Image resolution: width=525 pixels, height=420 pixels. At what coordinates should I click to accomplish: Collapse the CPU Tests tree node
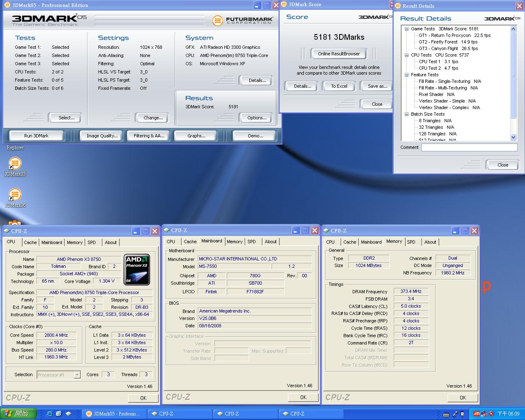pyautogui.click(x=406, y=55)
